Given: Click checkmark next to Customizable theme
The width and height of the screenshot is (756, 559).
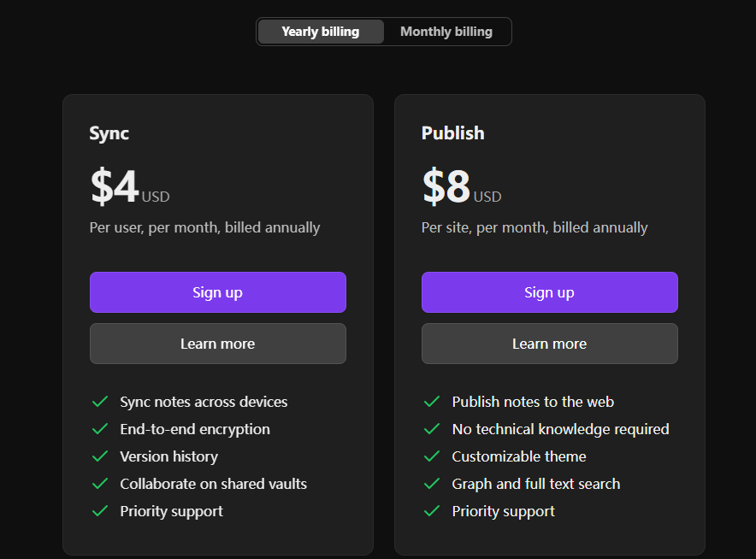Looking at the screenshot, I should [432, 456].
